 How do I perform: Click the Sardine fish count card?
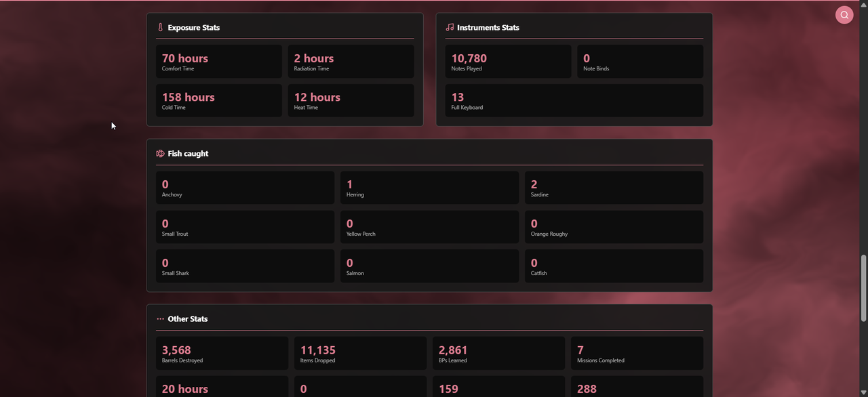(x=614, y=188)
